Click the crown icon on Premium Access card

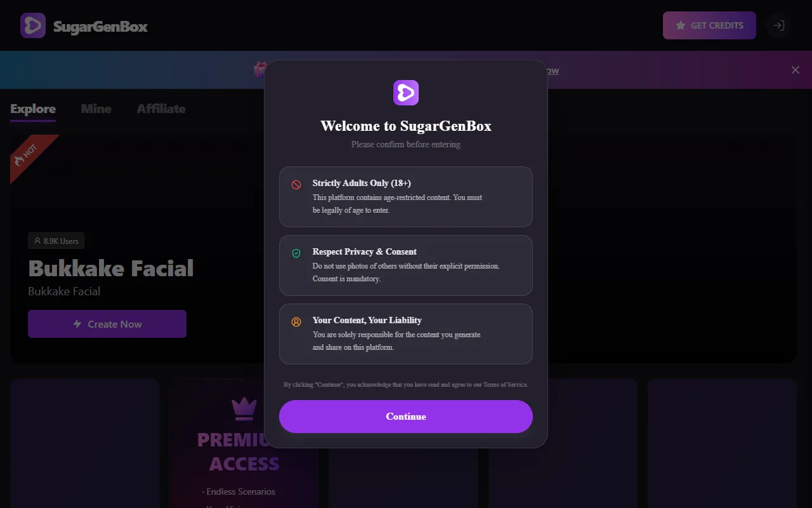244,409
